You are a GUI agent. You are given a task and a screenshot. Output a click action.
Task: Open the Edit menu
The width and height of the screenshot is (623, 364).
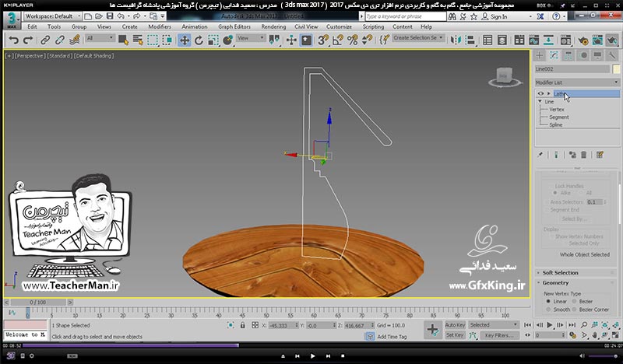[32, 26]
